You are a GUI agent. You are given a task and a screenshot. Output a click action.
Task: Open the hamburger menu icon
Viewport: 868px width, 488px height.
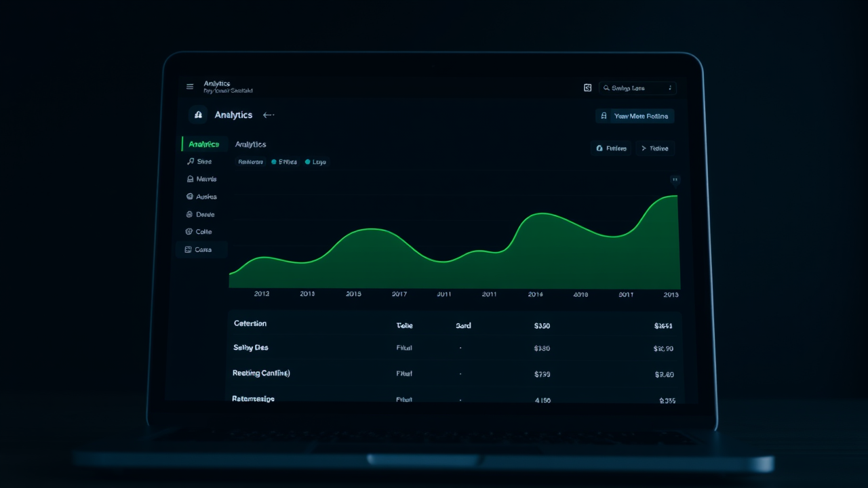190,87
